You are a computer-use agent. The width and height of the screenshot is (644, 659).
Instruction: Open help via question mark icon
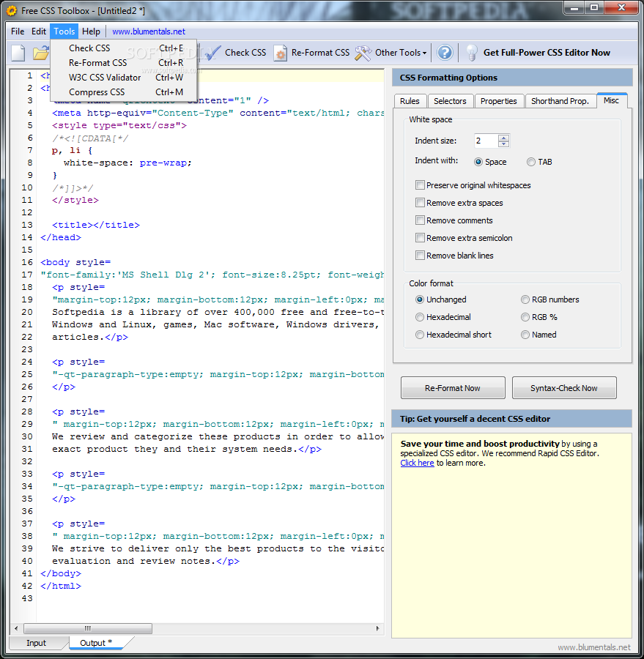[x=445, y=53]
